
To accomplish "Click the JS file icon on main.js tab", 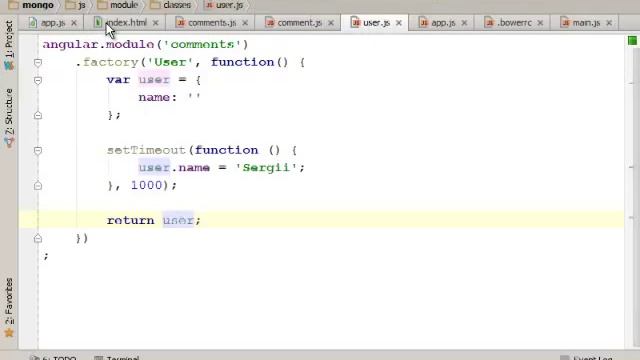I will pos(565,23).
